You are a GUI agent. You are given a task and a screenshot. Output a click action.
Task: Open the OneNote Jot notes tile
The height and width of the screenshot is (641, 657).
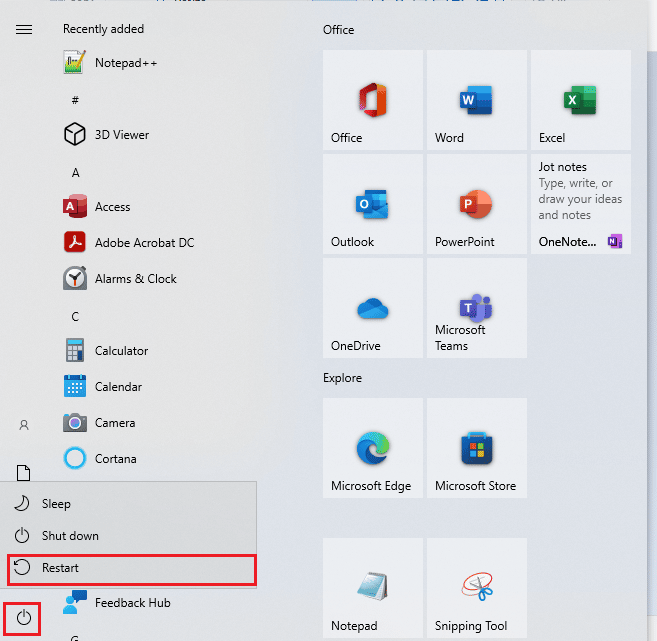tap(580, 204)
